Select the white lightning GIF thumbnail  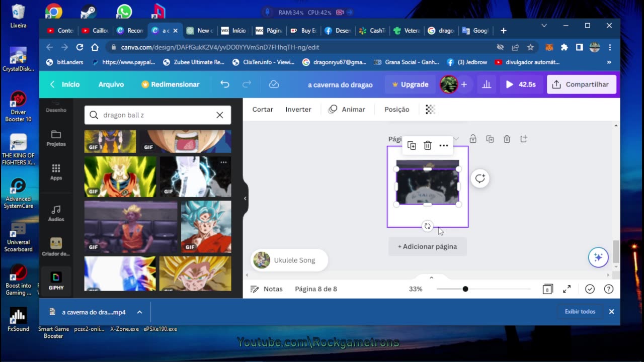click(x=195, y=176)
